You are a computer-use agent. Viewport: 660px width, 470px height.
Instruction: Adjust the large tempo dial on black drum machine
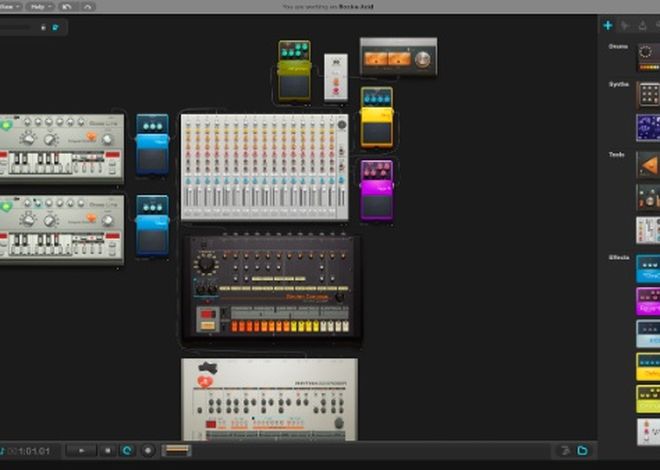pyautogui.click(x=206, y=264)
